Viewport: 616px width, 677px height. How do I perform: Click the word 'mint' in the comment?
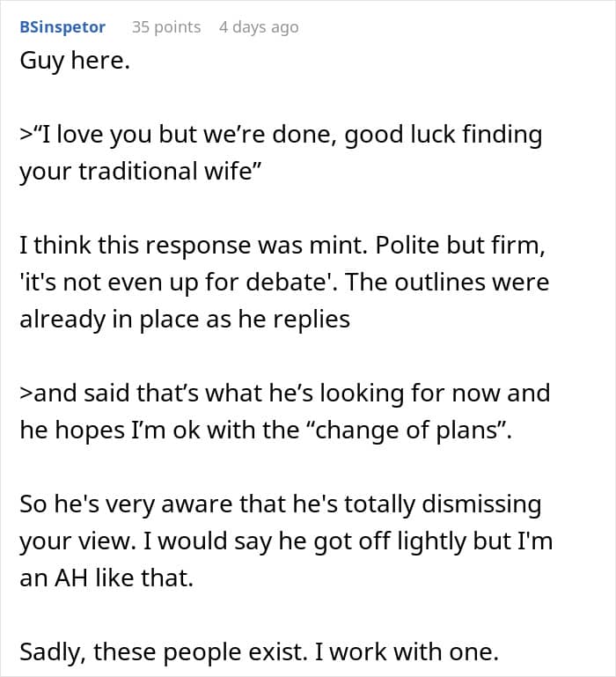pyautogui.click(x=341, y=246)
